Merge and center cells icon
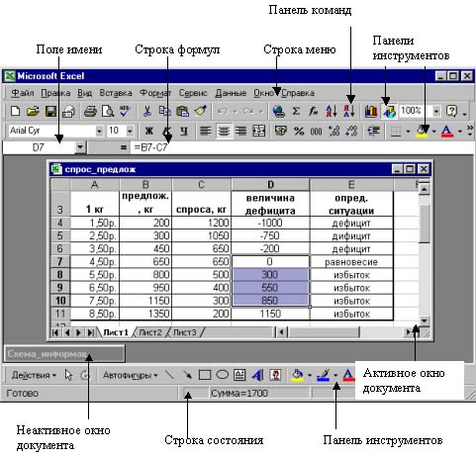476x457 pixels. point(258,131)
